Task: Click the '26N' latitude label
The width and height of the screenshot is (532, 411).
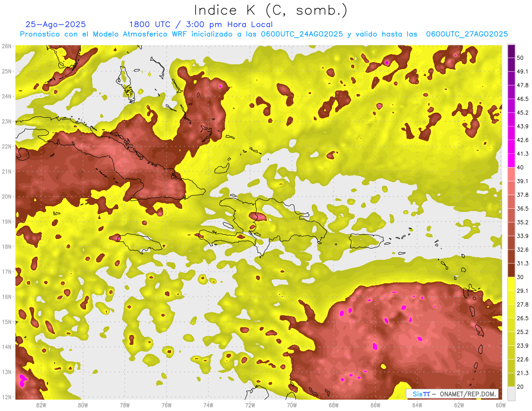Action: coord(7,46)
